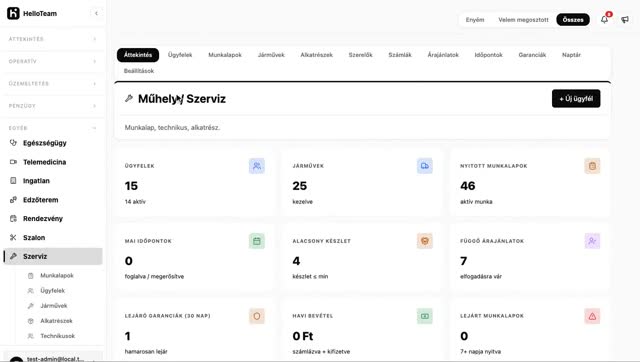Open the notifications bell
This screenshot has width=640, height=362.
604,19
